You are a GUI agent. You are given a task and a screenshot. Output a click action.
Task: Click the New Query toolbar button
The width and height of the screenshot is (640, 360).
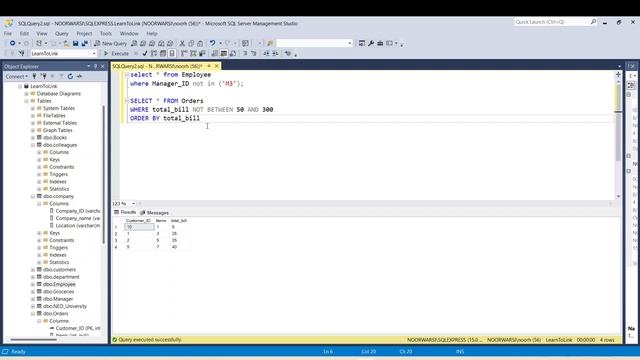[111, 43]
